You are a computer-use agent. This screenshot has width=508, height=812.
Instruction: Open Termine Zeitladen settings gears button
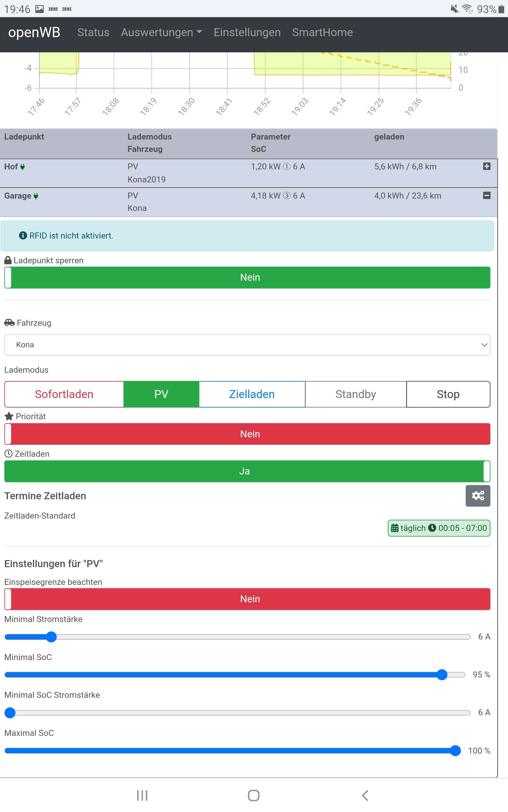pyautogui.click(x=478, y=495)
